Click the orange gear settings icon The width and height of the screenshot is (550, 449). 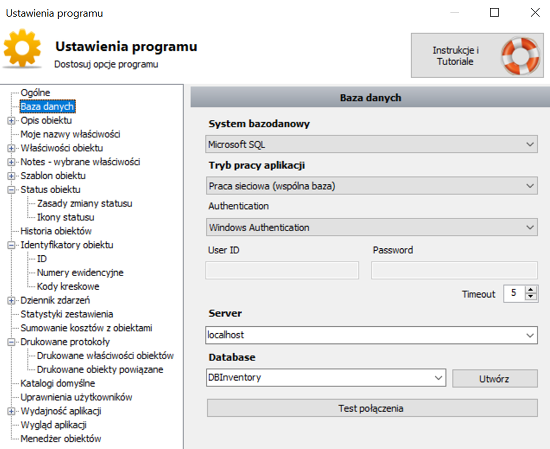pyautogui.click(x=22, y=48)
